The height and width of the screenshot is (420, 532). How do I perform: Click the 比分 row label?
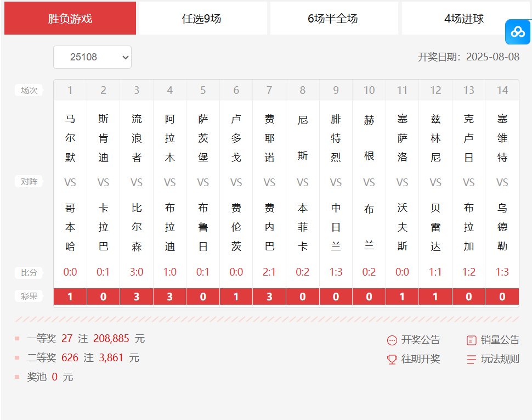click(29, 273)
